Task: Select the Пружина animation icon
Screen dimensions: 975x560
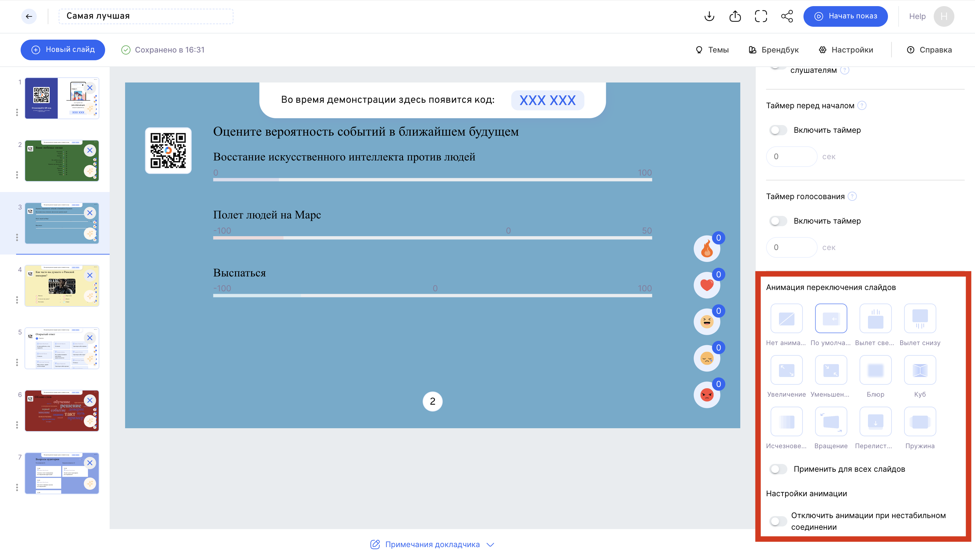Action: click(x=920, y=421)
